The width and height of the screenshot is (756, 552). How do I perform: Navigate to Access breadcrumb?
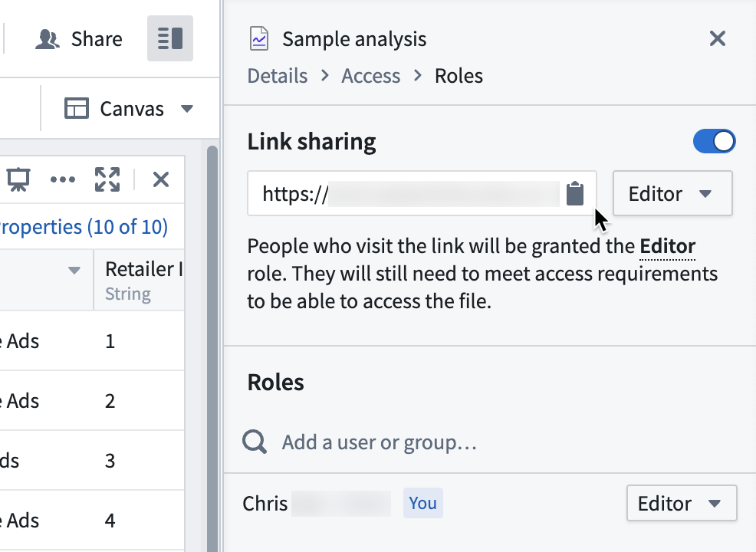(371, 76)
